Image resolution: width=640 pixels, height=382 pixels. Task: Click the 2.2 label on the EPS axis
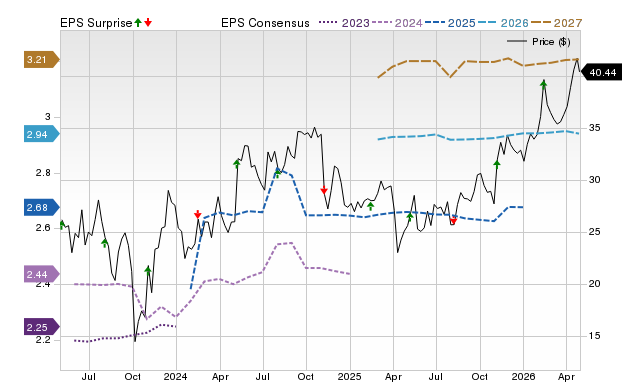pyautogui.click(x=43, y=340)
